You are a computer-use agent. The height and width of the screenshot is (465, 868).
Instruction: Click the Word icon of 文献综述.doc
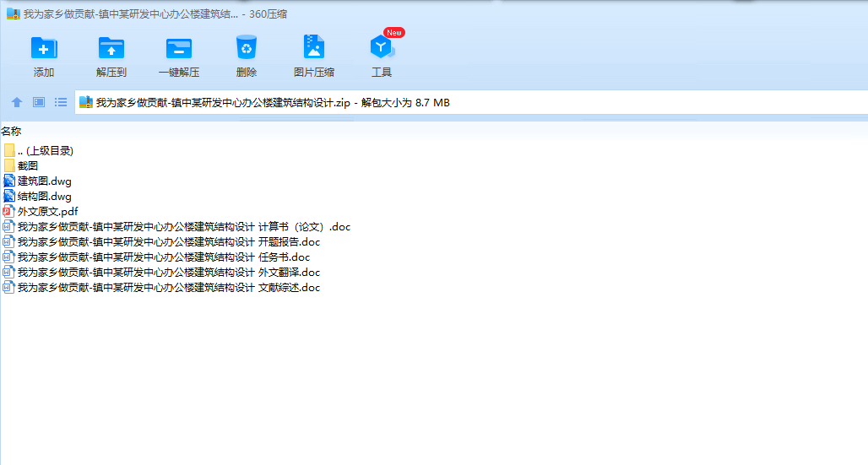pyautogui.click(x=8, y=287)
